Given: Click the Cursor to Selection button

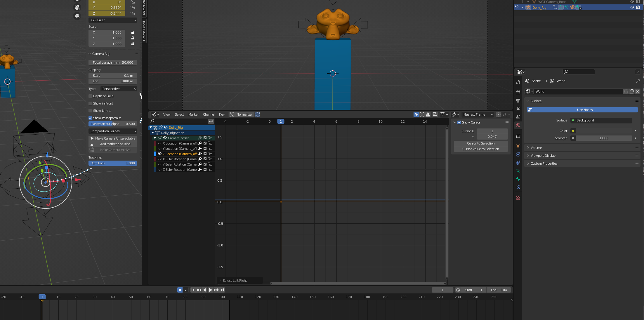Looking at the screenshot, I should pyautogui.click(x=480, y=143).
